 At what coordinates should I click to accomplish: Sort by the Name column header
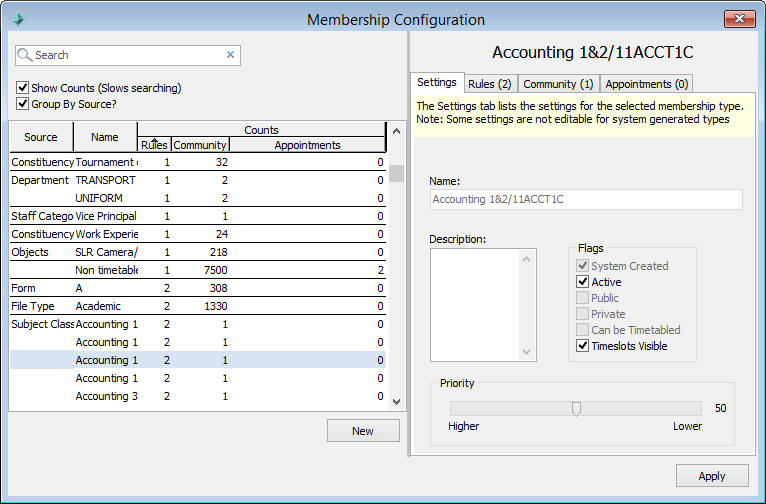click(x=105, y=137)
